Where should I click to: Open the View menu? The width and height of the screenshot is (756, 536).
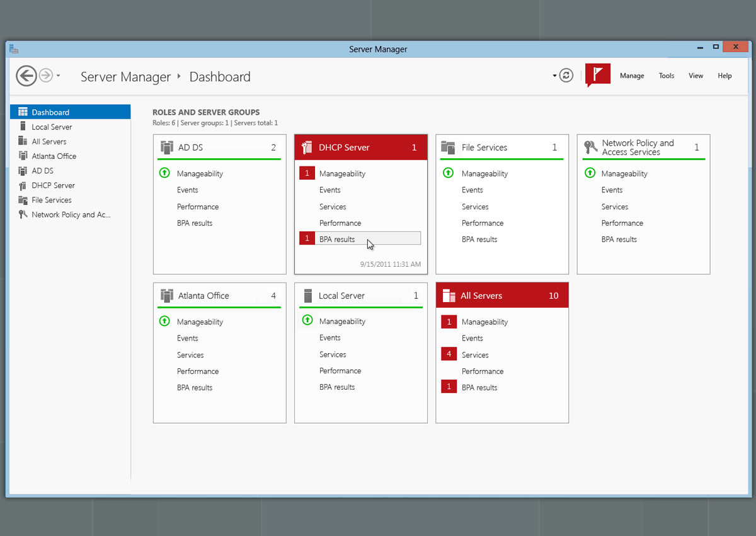[x=696, y=76]
